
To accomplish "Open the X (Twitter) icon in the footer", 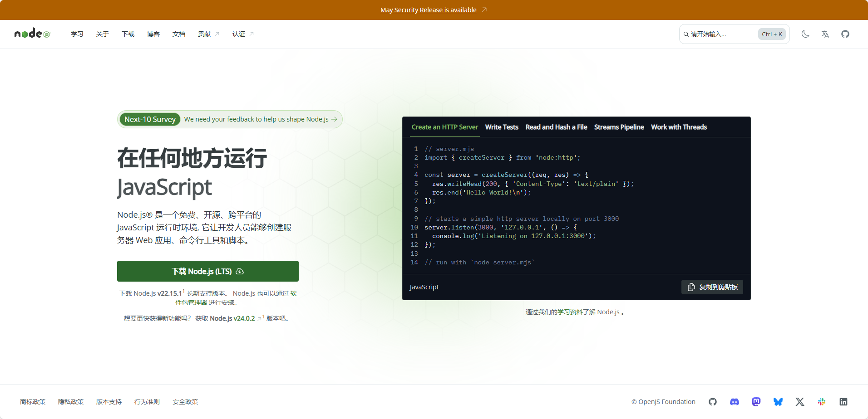I will point(800,402).
